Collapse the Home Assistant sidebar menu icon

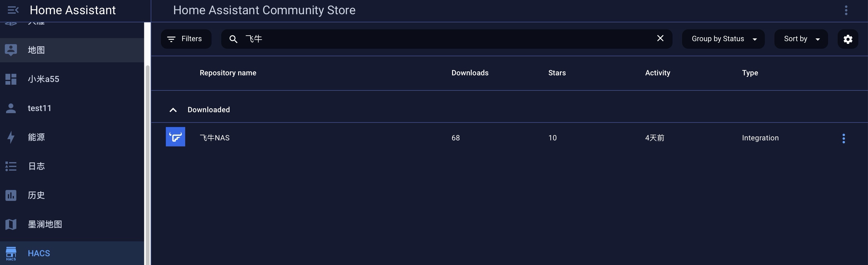13,10
